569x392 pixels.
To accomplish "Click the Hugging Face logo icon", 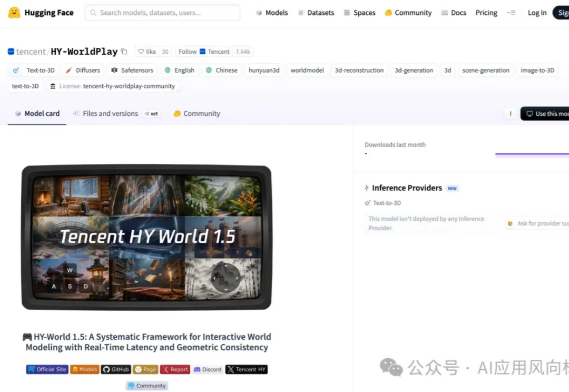I will [14, 13].
